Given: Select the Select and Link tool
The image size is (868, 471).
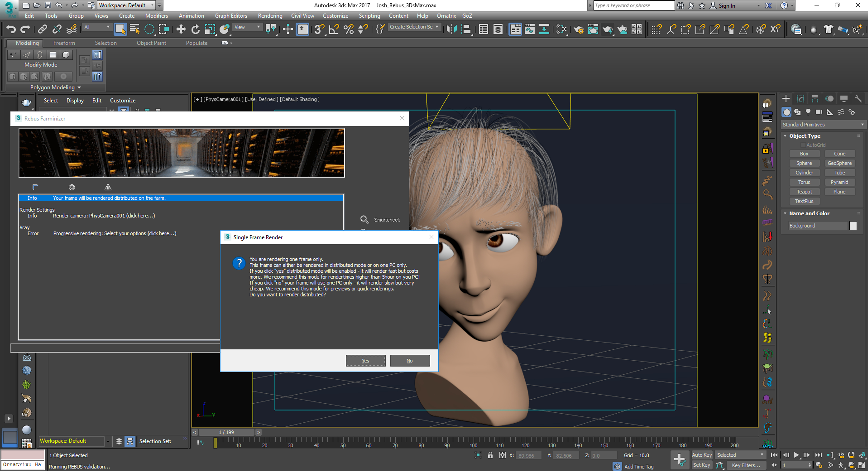Looking at the screenshot, I should (x=42, y=29).
